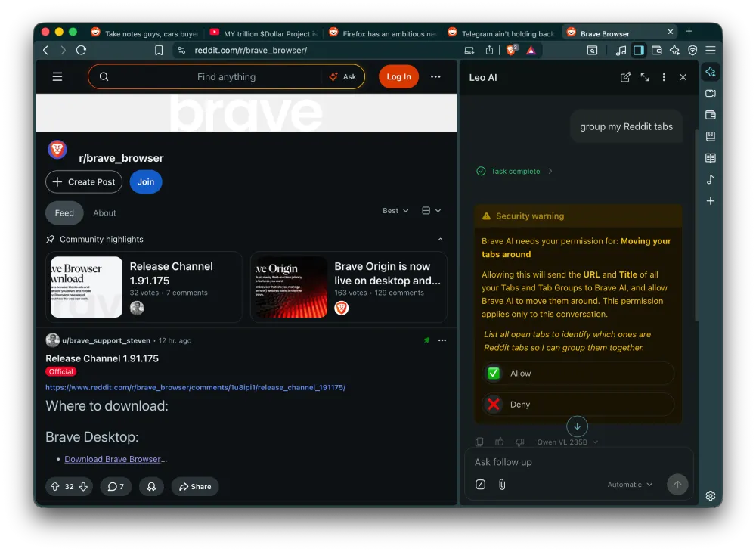Open the Qwen VL 235B model dropdown
Screen dimensions: 756x552
tap(567, 442)
